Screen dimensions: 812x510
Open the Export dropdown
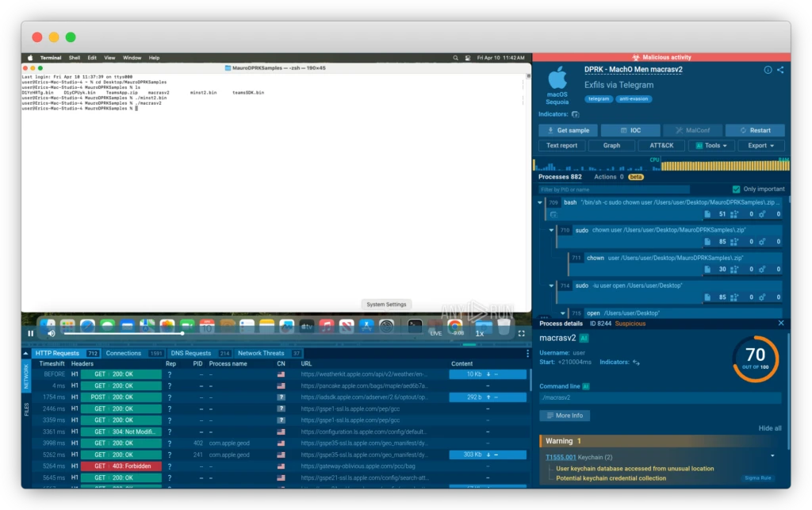760,145
